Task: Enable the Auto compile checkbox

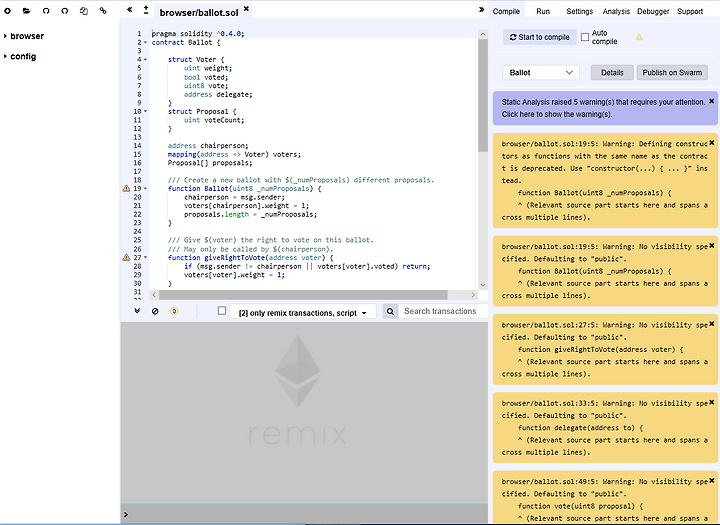Action: click(x=585, y=37)
